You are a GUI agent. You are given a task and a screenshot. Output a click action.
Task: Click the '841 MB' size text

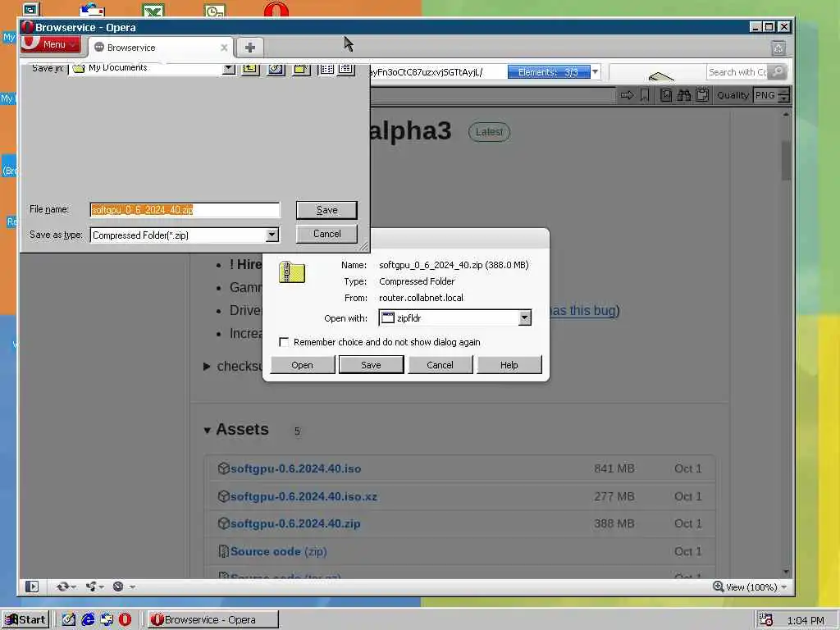(x=614, y=468)
